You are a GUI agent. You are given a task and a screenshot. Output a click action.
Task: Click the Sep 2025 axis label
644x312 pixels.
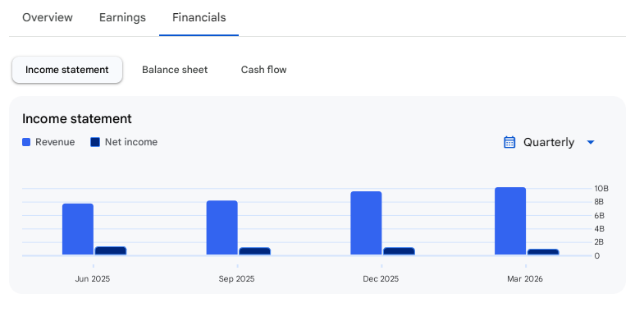[x=236, y=279]
